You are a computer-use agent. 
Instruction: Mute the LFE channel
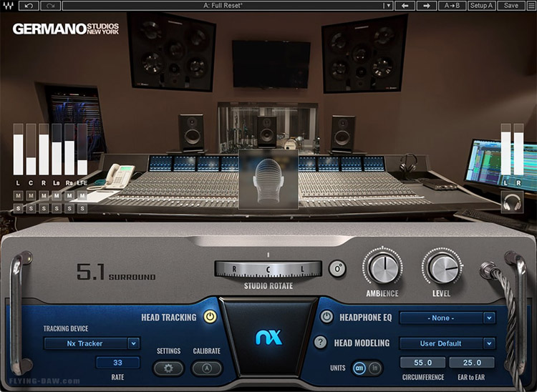[x=82, y=196]
